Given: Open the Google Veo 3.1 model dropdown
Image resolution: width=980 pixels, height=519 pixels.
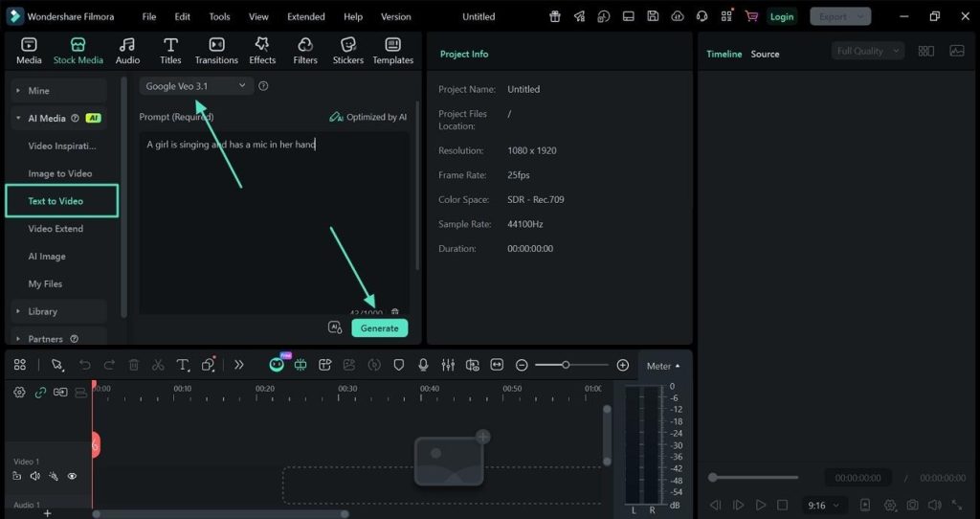Looking at the screenshot, I should click(x=196, y=86).
